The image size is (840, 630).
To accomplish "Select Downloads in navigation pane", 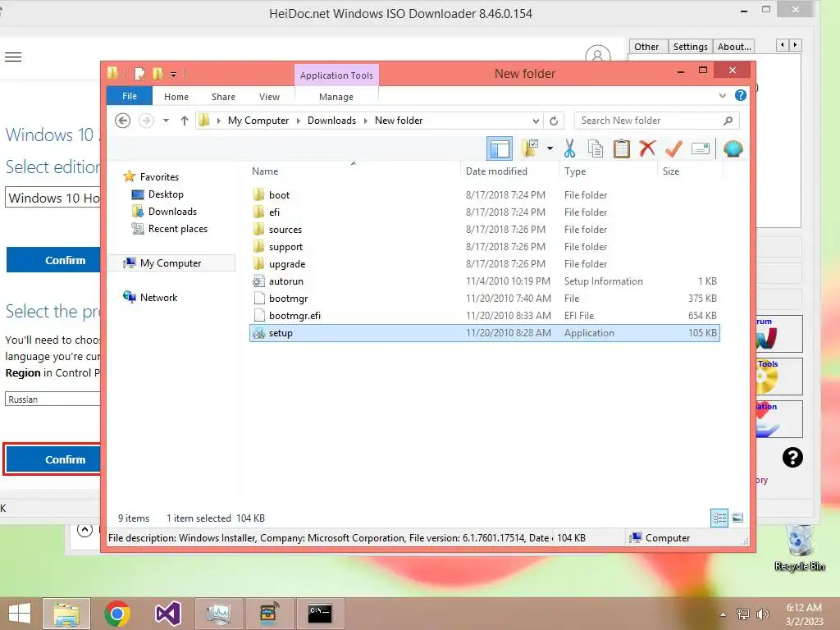I will pyautogui.click(x=172, y=211).
